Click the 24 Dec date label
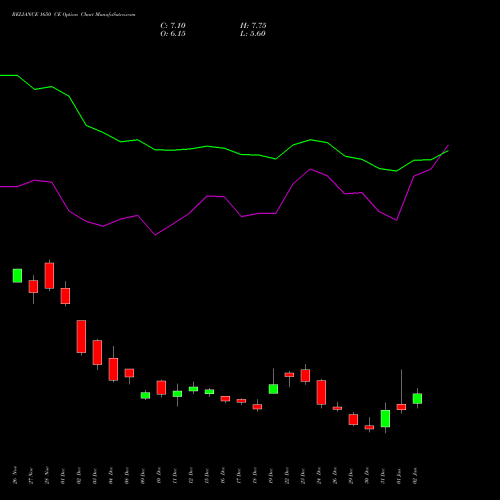The height and width of the screenshot is (500, 500). tap(319, 475)
